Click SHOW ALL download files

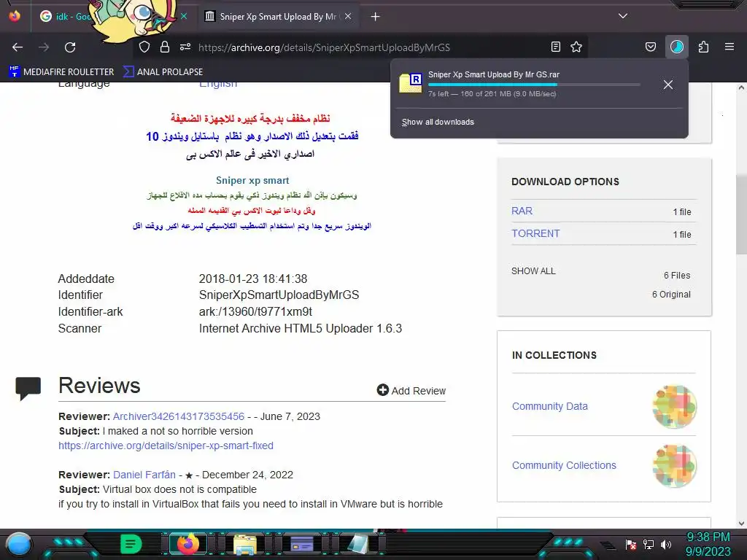pos(533,271)
